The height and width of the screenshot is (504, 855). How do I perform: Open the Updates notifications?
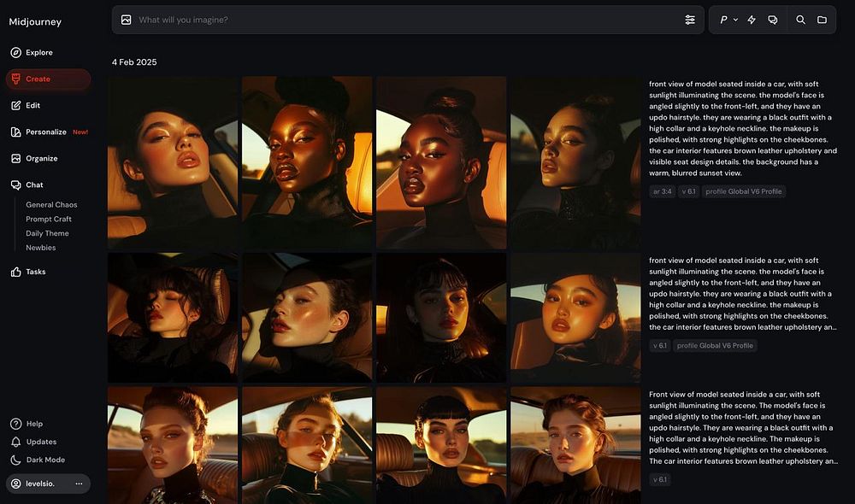pos(41,442)
